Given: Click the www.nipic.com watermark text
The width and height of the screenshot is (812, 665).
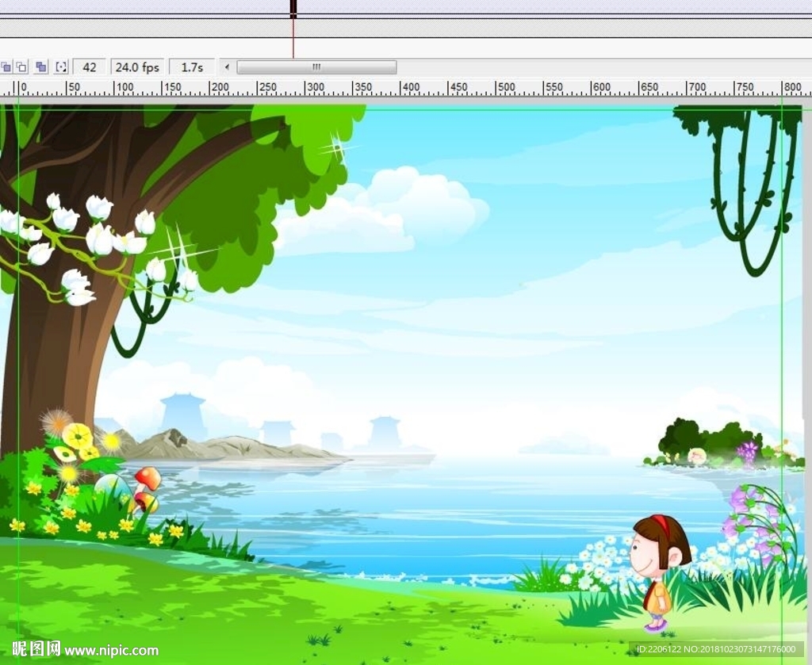Looking at the screenshot, I should [x=111, y=651].
